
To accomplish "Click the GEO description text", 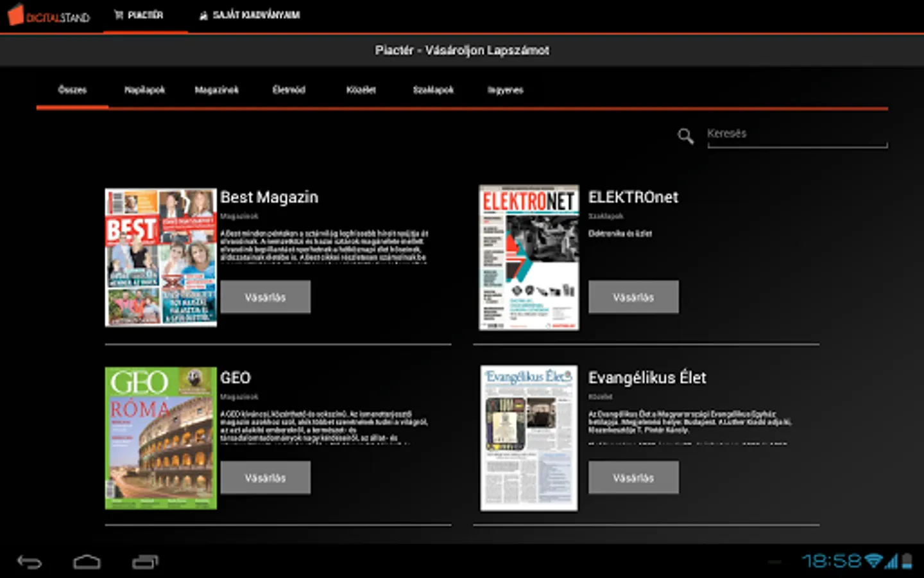I will (x=324, y=426).
